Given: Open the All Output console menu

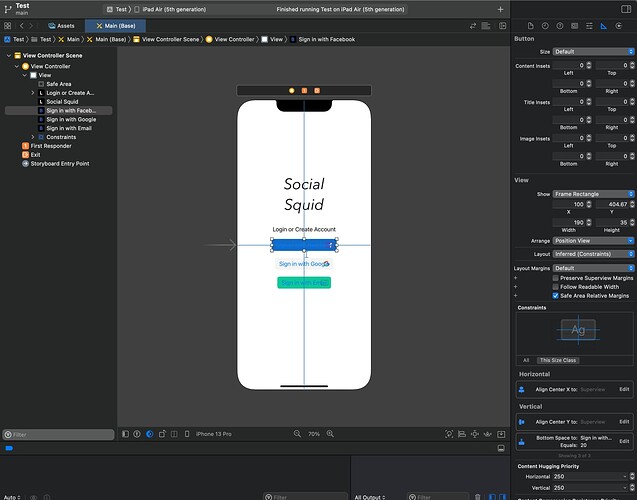Looking at the screenshot, I should click(x=369, y=497).
